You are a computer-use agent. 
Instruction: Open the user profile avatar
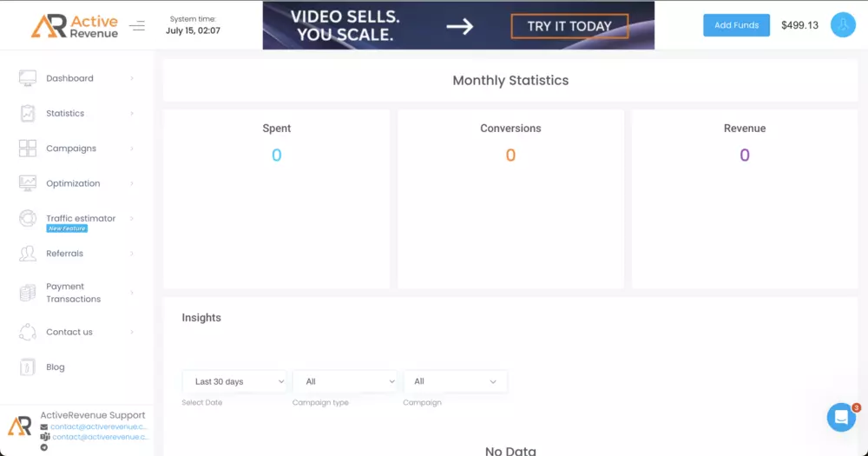point(843,25)
